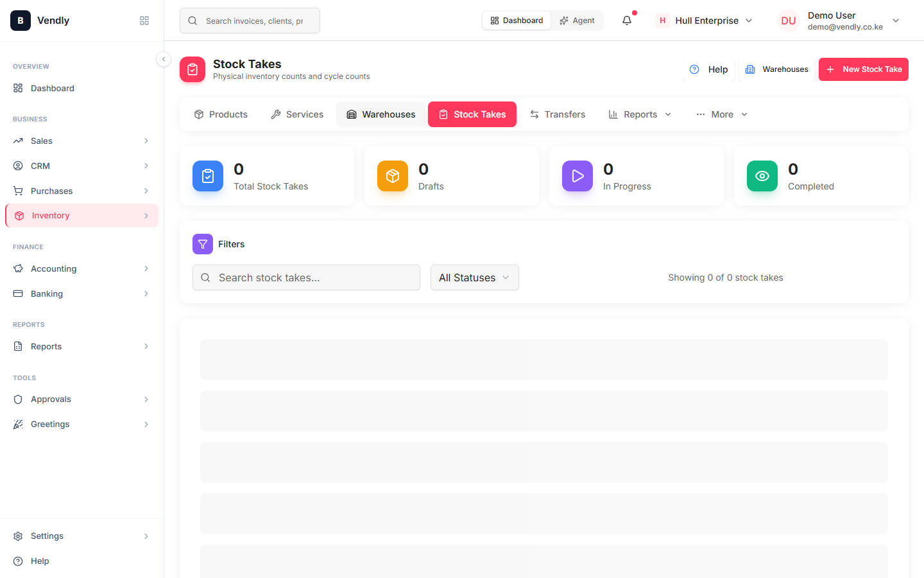This screenshot has height=578, width=924.
Task: Switch to Agent mode
Action: 577,21
